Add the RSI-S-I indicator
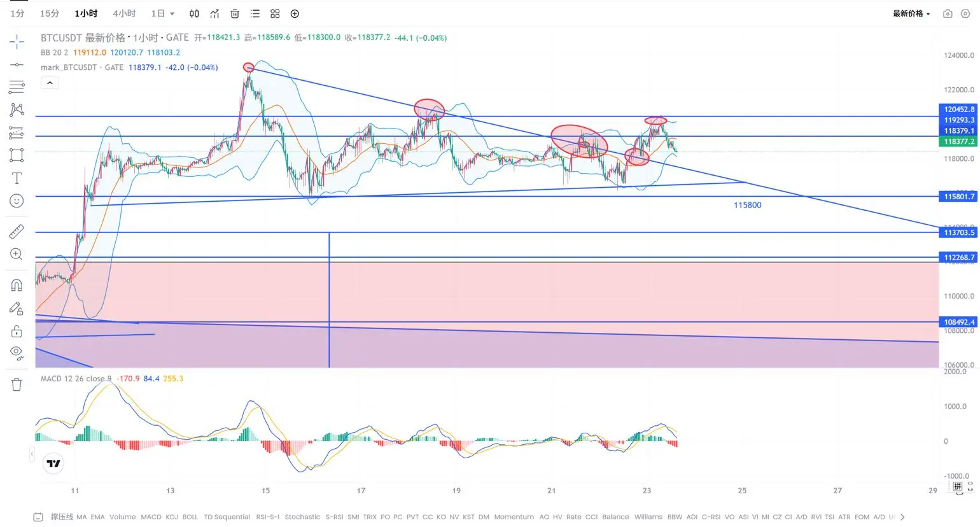980x527 pixels. pos(268,517)
